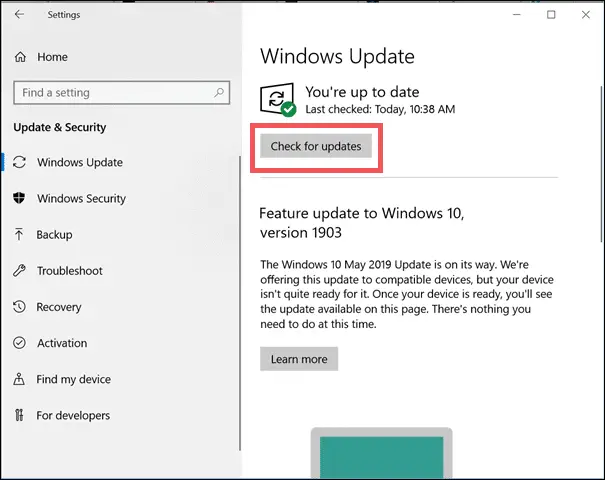Open For developers settings
The width and height of the screenshot is (605, 480).
point(73,416)
